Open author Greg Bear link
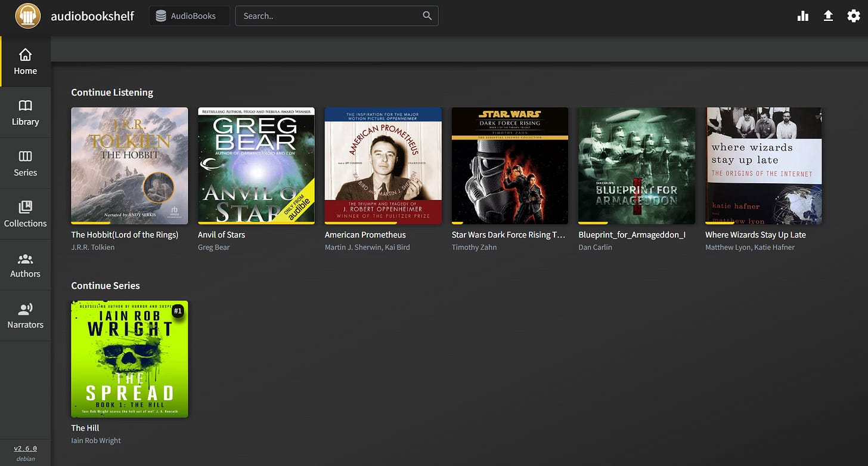 tap(214, 247)
